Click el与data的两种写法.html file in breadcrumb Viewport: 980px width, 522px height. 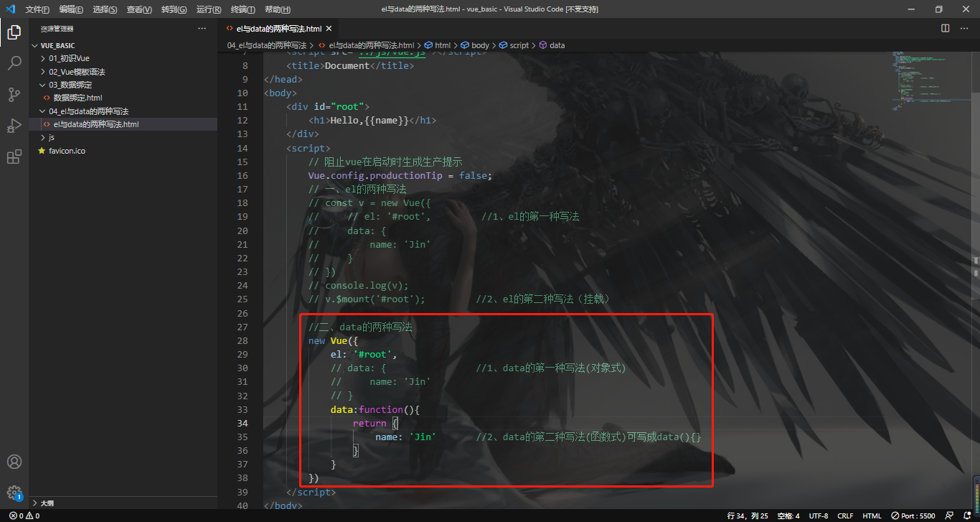coord(367,45)
